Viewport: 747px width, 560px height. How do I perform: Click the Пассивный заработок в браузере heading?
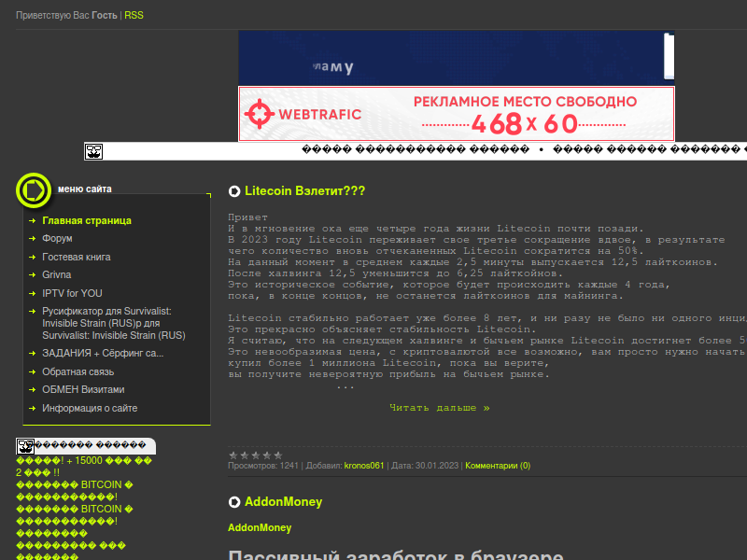click(396, 554)
